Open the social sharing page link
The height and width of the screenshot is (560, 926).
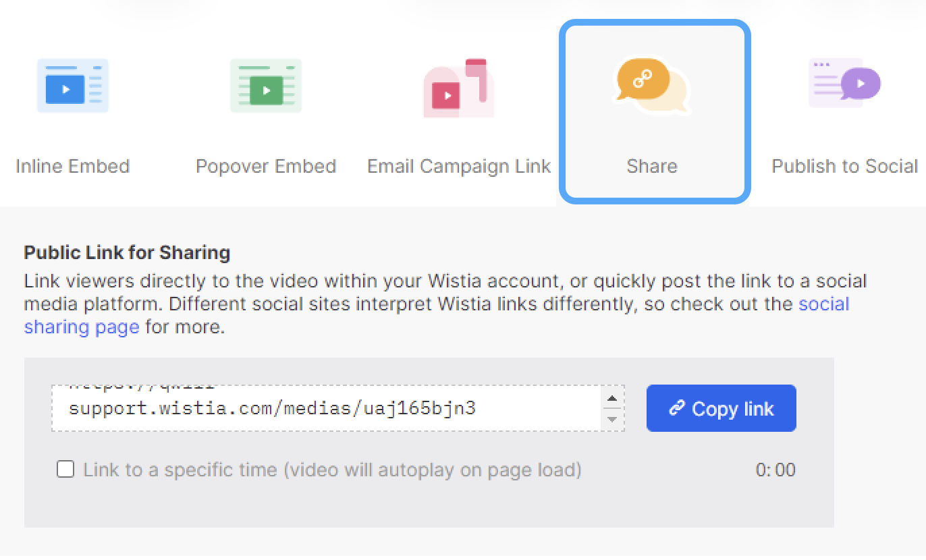coord(824,304)
